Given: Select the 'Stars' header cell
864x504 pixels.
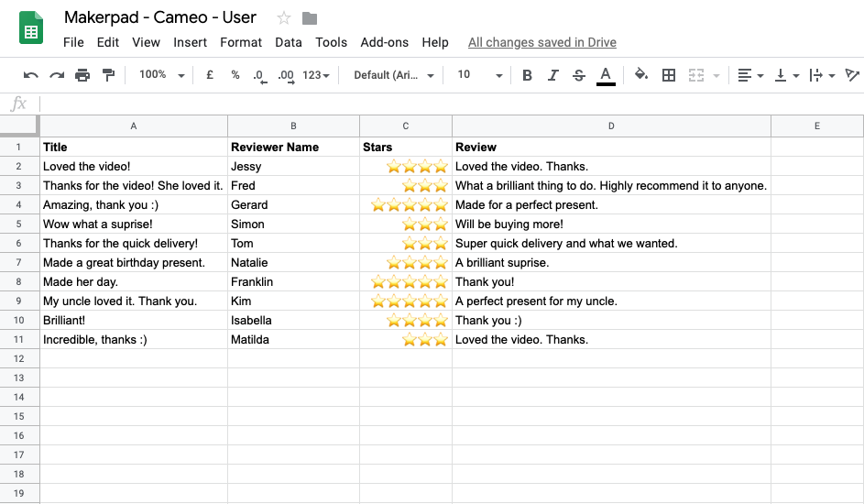Looking at the screenshot, I should pos(406,147).
